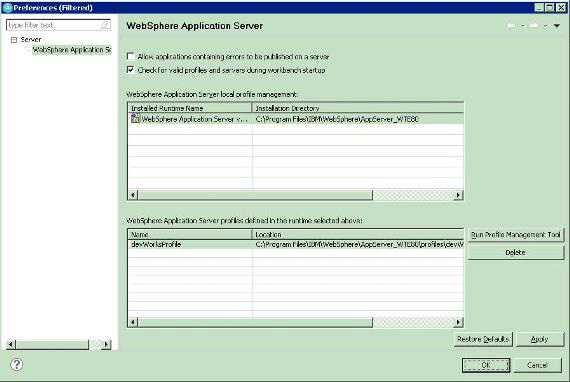Screen dimensions: 570x382
Task: Click the profiles Location column header
Action: (358, 234)
